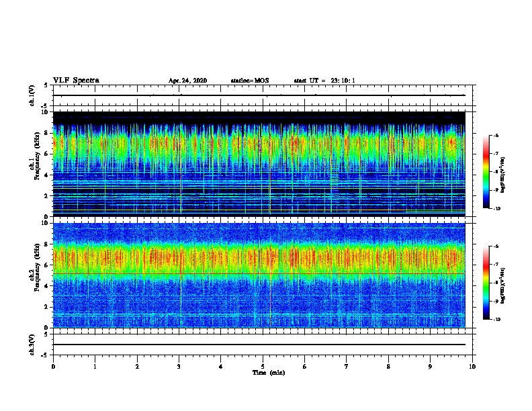Viewport: 532px width, 411px height.
Task: Click the ch.2 spectrogram plot area
Action: point(259,275)
